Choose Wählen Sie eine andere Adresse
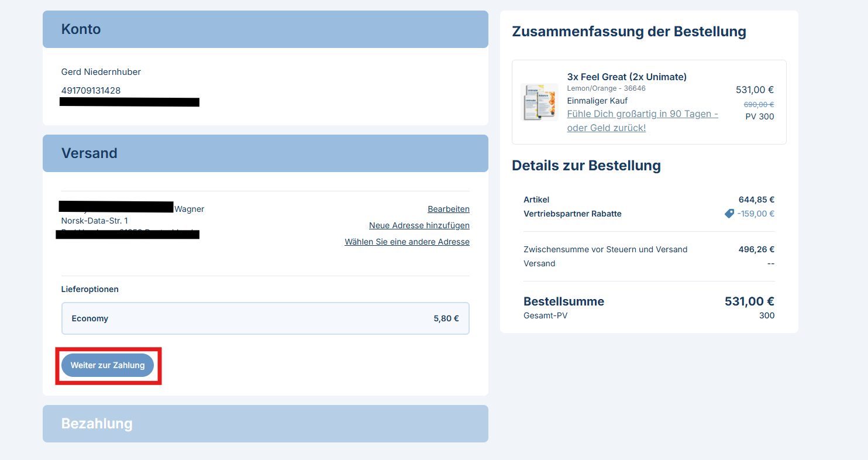 click(407, 242)
